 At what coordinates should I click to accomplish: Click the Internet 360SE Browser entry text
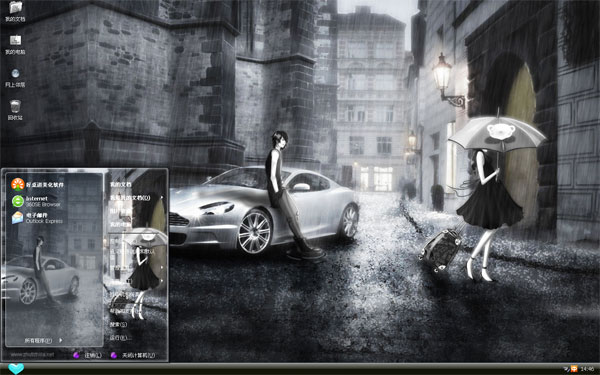[x=43, y=201]
